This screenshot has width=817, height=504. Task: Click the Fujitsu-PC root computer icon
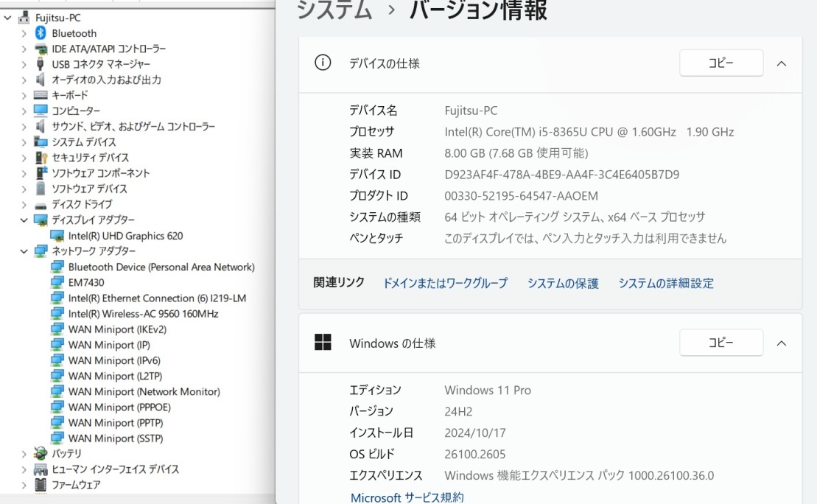click(24, 18)
